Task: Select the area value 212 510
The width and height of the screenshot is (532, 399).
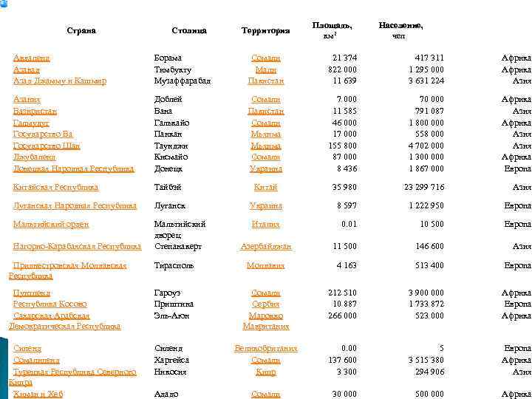Action: click(343, 293)
